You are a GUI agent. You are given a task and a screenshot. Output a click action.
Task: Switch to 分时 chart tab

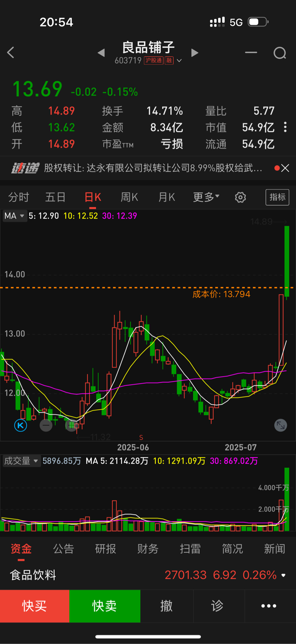click(x=18, y=197)
